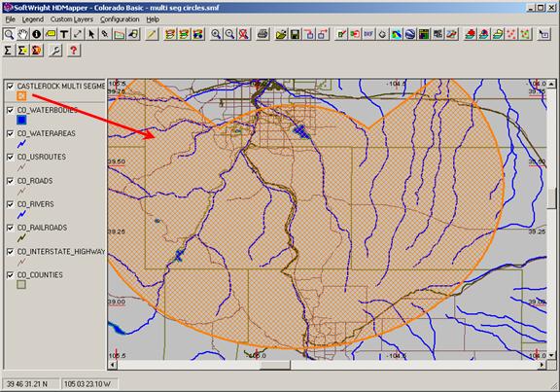Toggle the CO_RIVERS layer checkbox
The width and height of the screenshot is (560, 392).
(x=10, y=204)
